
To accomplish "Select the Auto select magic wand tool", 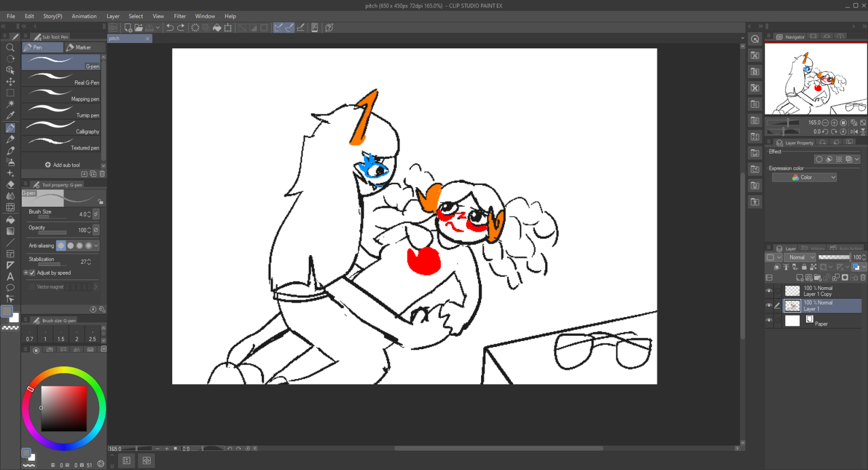I will pyautogui.click(x=10, y=104).
